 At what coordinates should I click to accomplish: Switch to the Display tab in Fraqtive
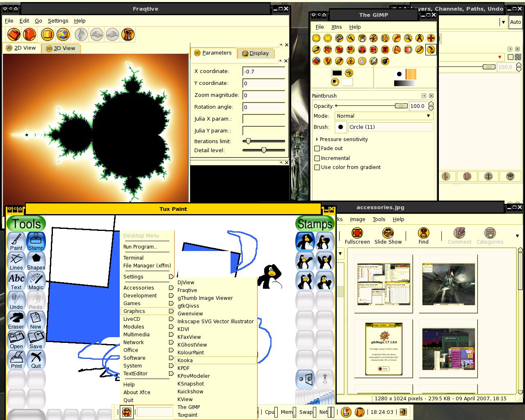coord(256,53)
